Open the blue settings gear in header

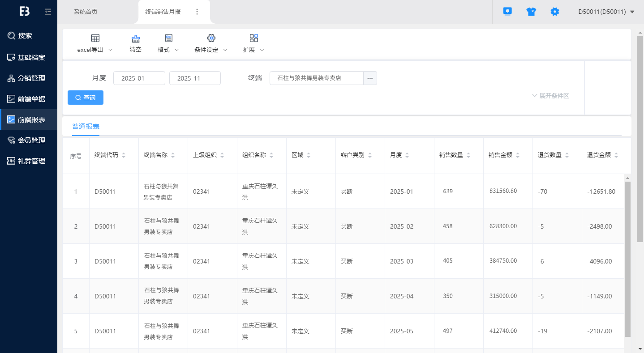[x=555, y=12]
